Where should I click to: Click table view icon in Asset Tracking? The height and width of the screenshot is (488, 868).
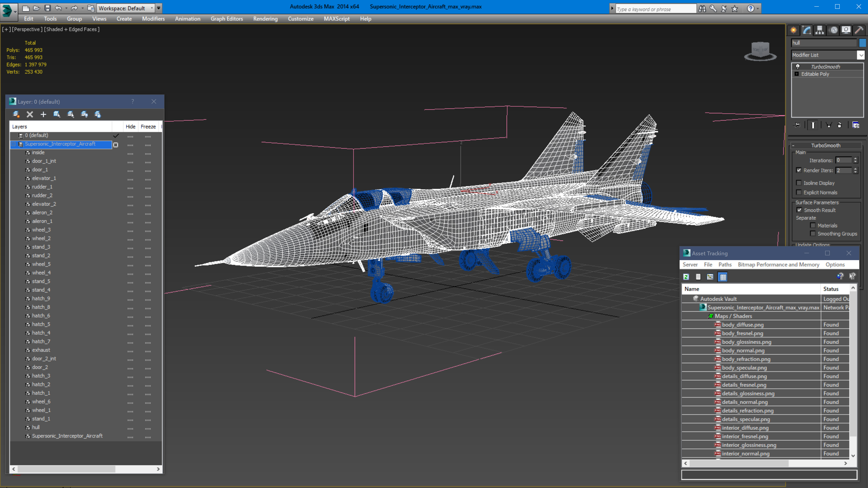click(x=723, y=277)
